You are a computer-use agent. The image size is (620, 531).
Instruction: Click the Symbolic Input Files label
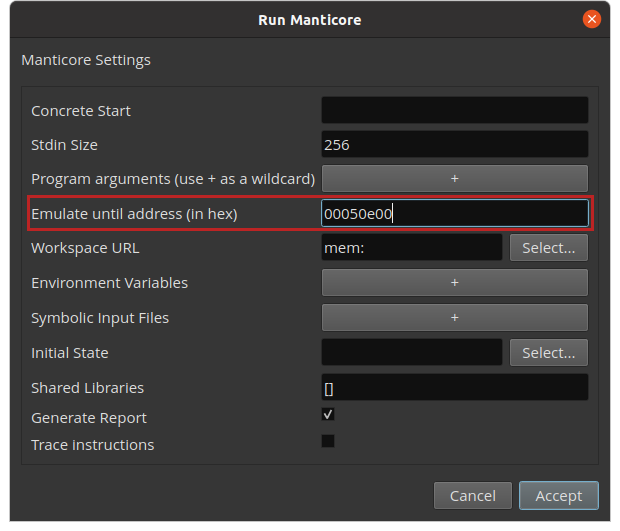[x=100, y=318]
